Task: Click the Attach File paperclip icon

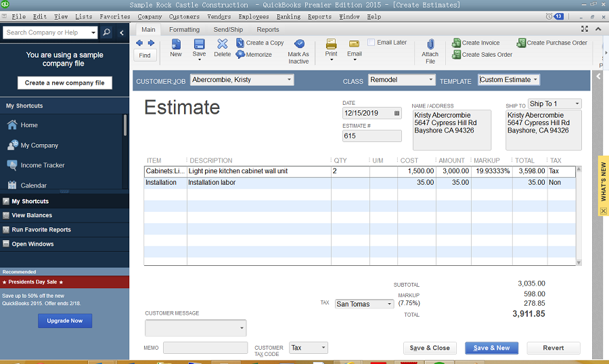Action: point(430,44)
